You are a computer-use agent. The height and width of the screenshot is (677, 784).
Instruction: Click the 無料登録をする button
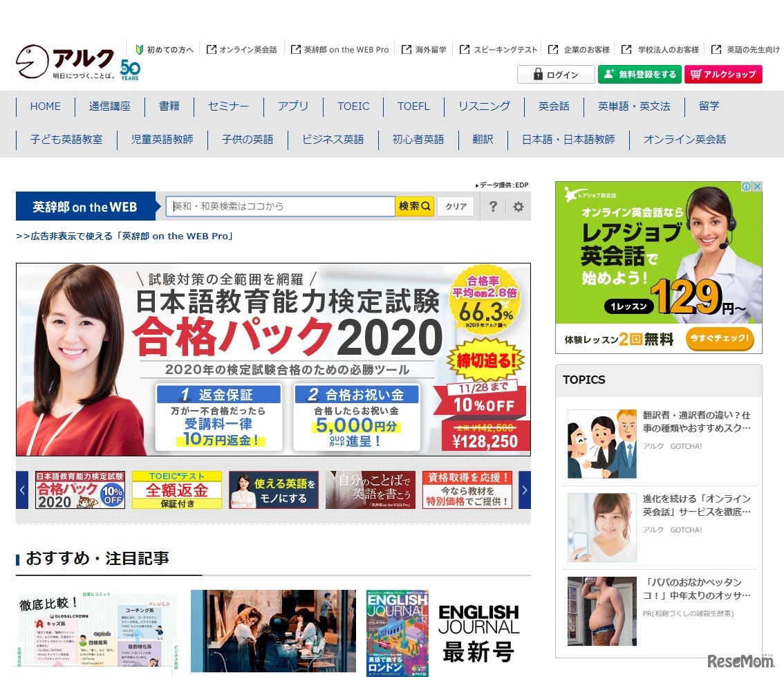click(x=640, y=75)
